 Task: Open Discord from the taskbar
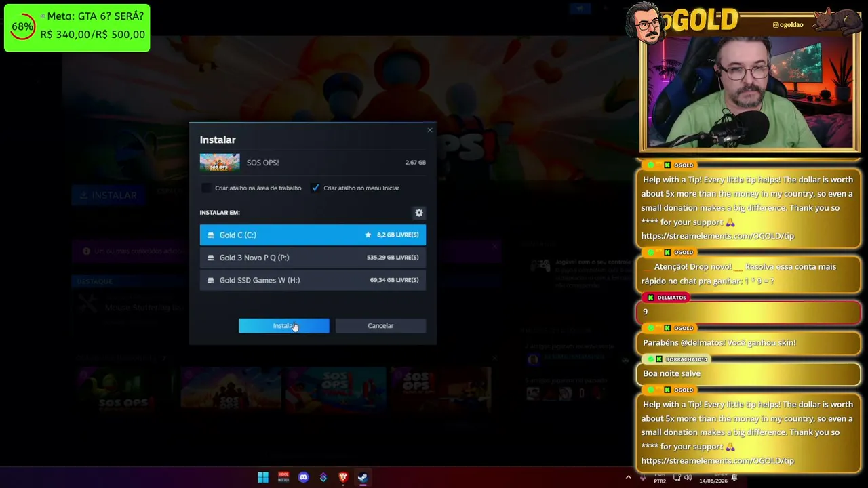[303, 477]
